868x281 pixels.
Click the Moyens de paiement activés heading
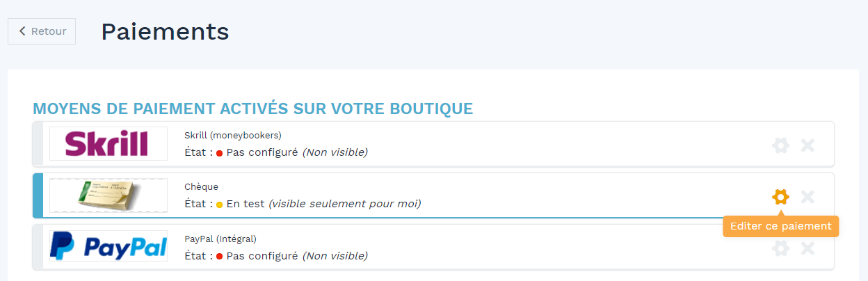tap(253, 109)
